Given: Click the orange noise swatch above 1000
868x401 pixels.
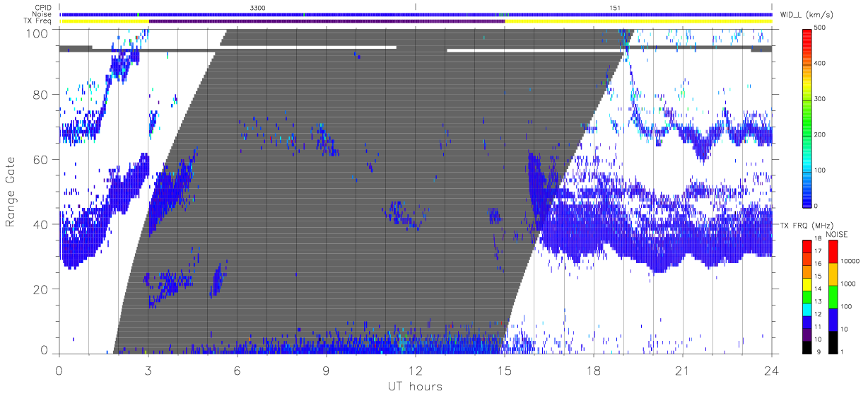Looking at the screenshot, I should click(833, 274).
